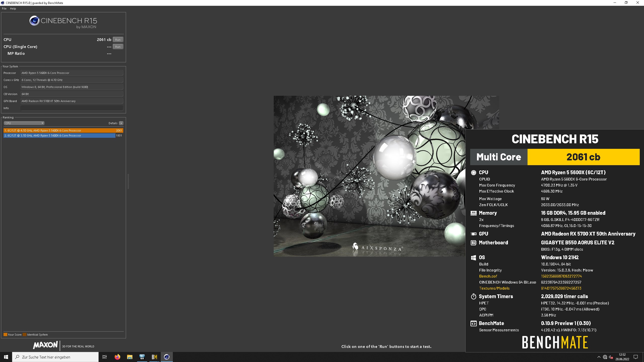644x362 pixels.
Task: Click the BenchMate code-bracket icon
Action: coord(473,324)
